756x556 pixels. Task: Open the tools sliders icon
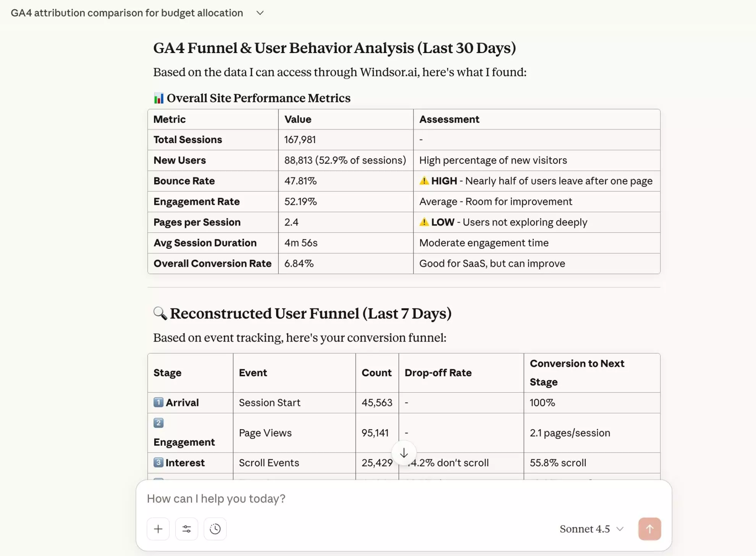[x=186, y=529]
